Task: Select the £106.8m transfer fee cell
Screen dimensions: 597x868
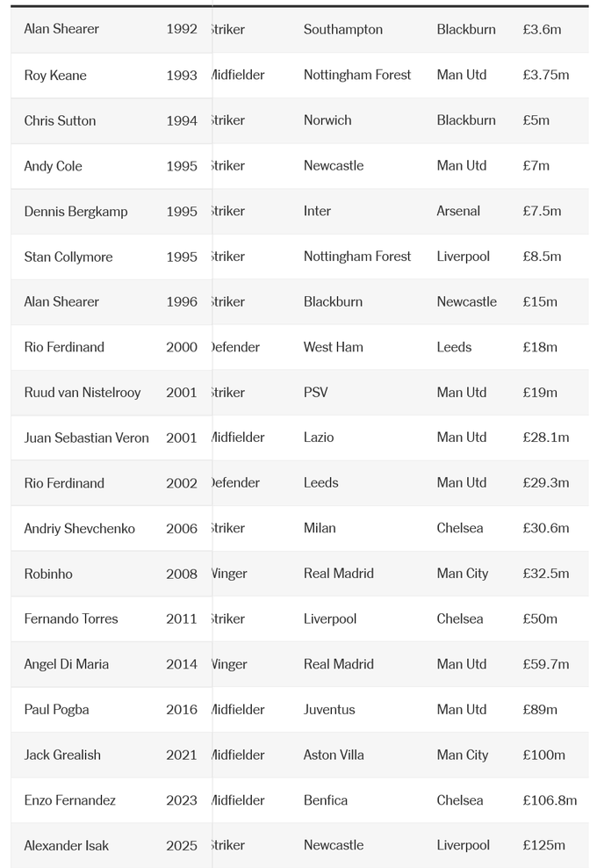Action: click(x=549, y=800)
